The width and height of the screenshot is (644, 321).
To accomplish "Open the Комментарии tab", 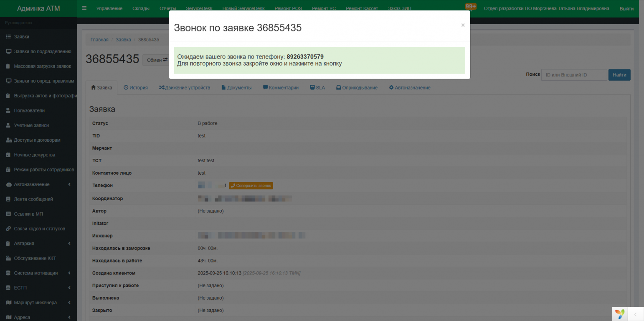I will [281, 88].
